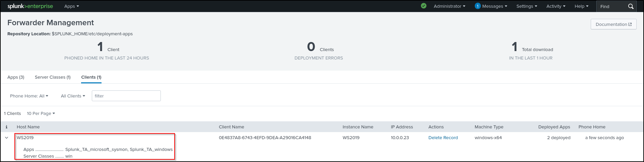Viewport: 644px width, 162px height.
Task: Click the '1 Clients' count label
Action: (12, 113)
